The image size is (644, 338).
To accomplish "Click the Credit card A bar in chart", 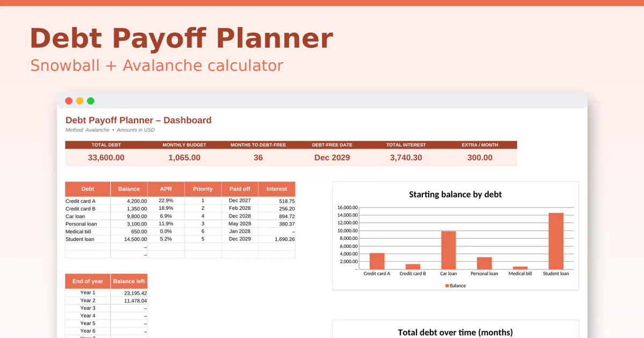I will pyautogui.click(x=377, y=261).
